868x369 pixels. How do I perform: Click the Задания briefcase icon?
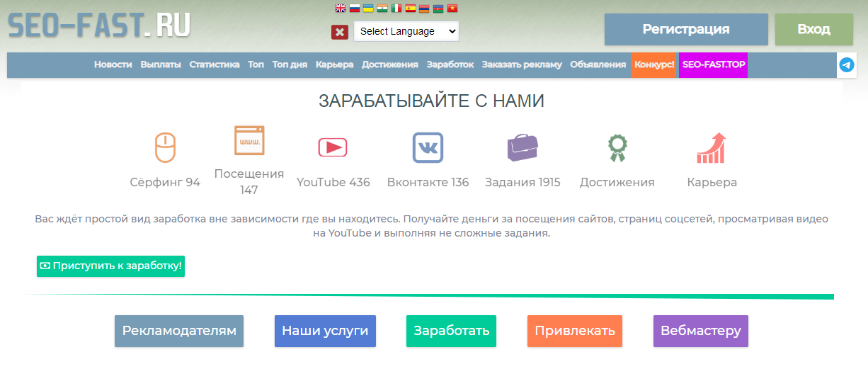click(x=522, y=147)
